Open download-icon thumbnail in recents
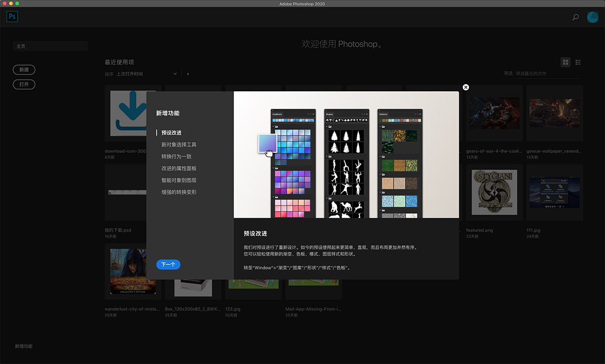This screenshot has height=364, width=605. [126, 113]
